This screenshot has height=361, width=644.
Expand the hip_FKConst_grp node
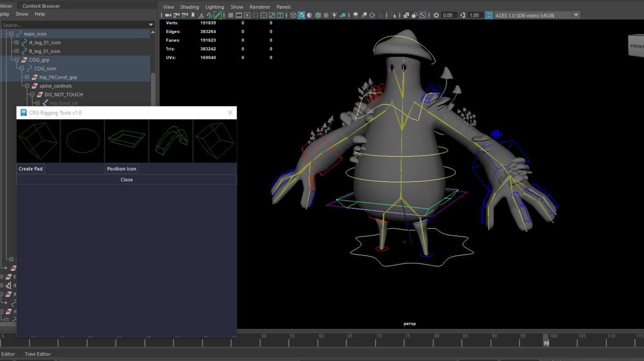pyautogui.click(x=27, y=77)
